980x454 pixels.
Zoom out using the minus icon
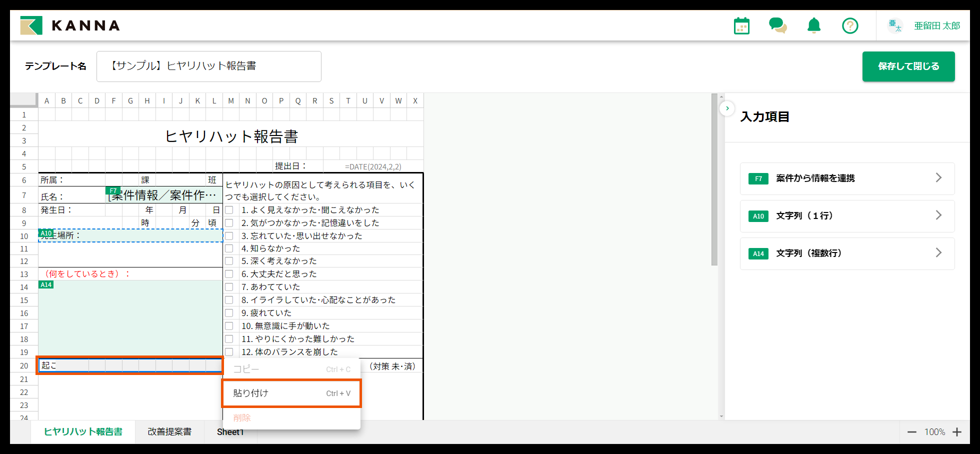(912, 432)
